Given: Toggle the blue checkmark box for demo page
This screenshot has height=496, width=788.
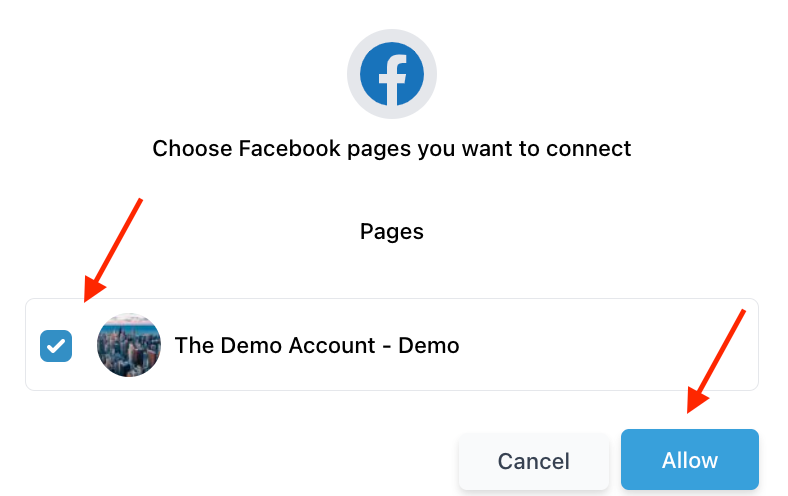Looking at the screenshot, I should coord(56,346).
